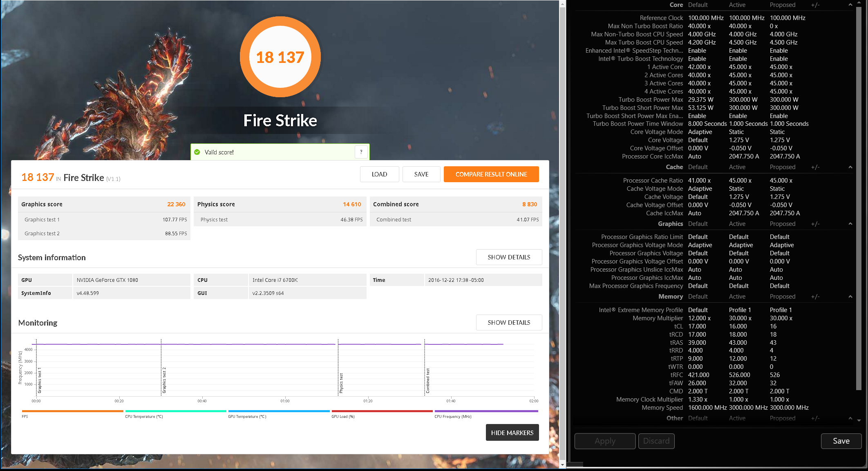Click Proposed Processor Graphics Voltage Mode Adaptive
The width and height of the screenshot is (868, 471).
[x=782, y=245]
